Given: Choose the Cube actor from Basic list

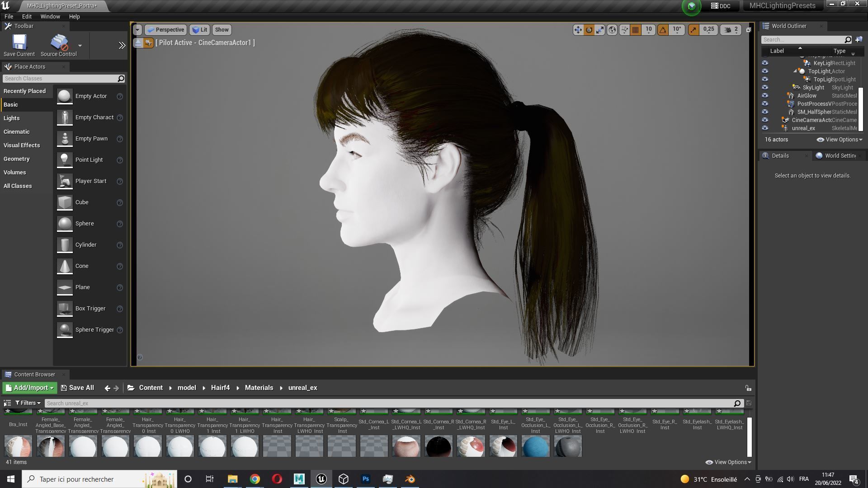Looking at the screenshot, I should pyautogui.click(x=90, y=202).
